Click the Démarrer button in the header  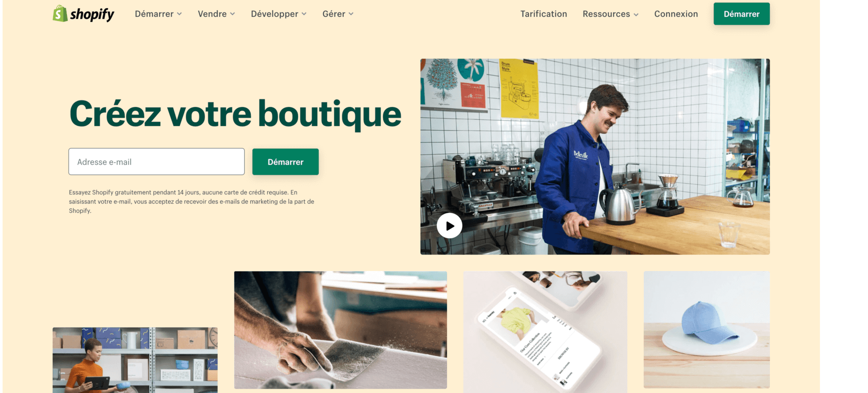[x=741, y=14]
